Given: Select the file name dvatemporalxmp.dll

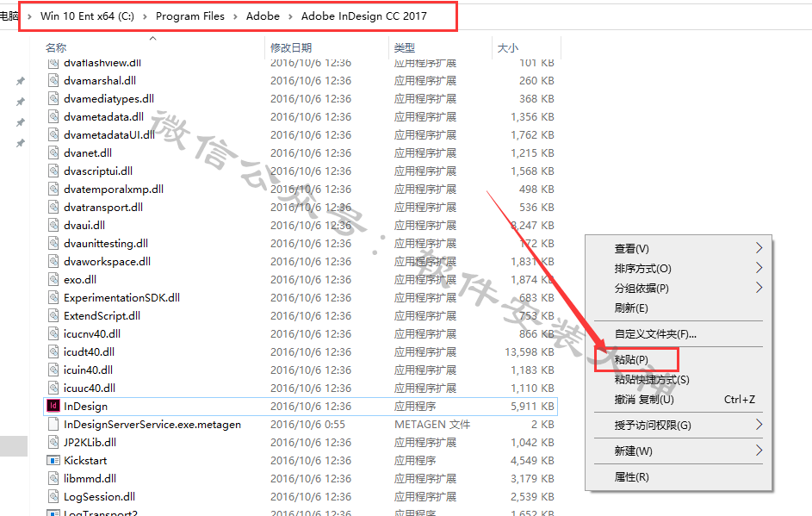Looking at the screenshot, I should [114, 190].
